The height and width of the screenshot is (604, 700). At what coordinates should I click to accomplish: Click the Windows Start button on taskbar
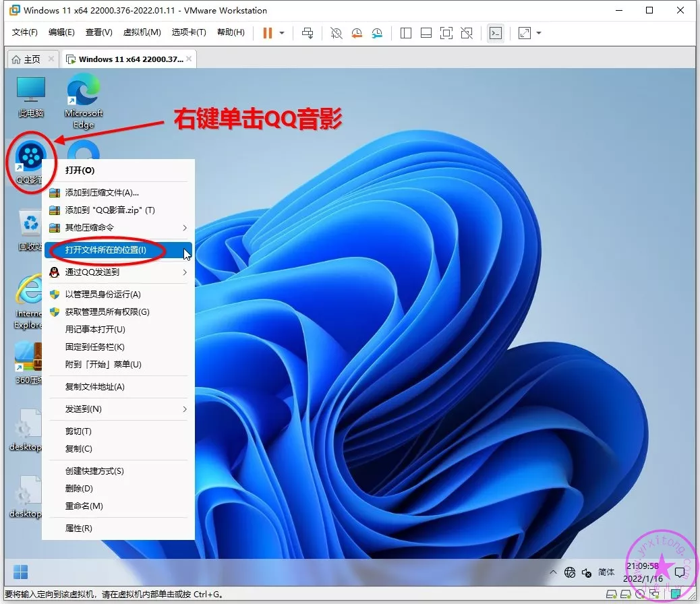click(x=21, y=572)
